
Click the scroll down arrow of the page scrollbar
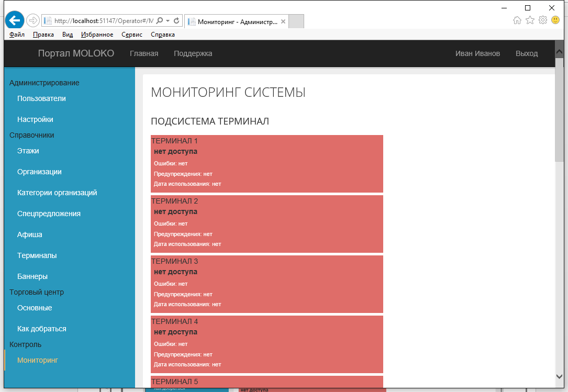pyautogui.click(x=559, y=376)
